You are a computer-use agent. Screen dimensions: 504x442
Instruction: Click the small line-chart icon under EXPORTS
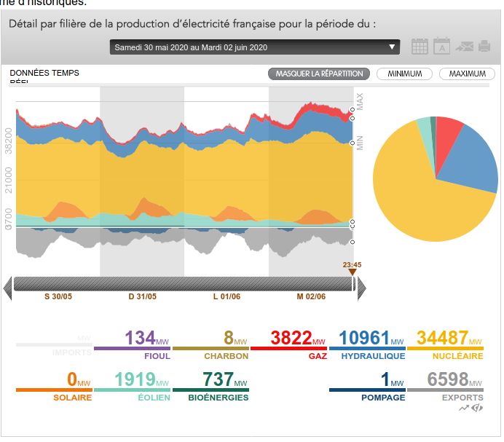coord(464,408)
